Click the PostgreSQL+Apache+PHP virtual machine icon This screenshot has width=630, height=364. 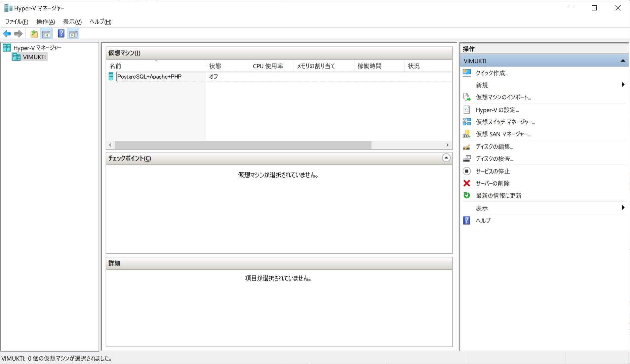pos(111,77)
